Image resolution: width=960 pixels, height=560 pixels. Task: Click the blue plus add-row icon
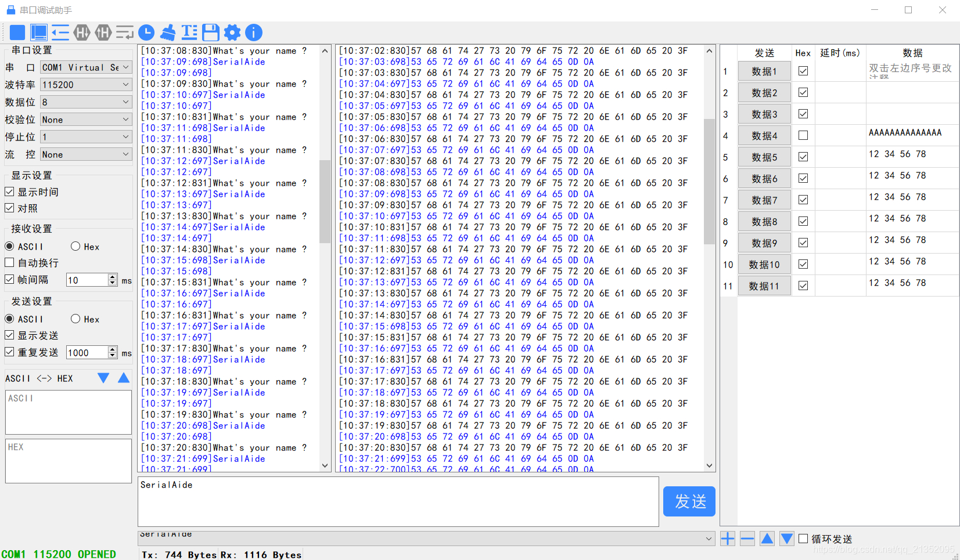[728, 539]
